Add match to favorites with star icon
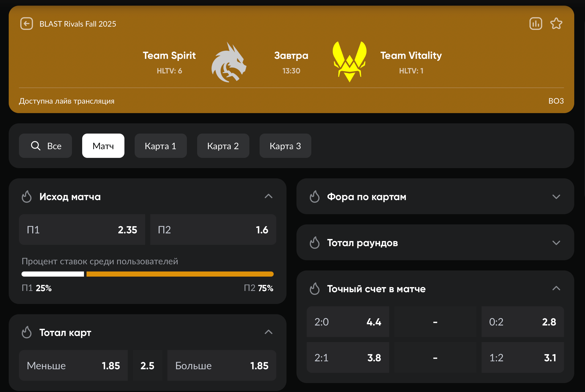This screenshot has width=585, height=392. (556, 24)
